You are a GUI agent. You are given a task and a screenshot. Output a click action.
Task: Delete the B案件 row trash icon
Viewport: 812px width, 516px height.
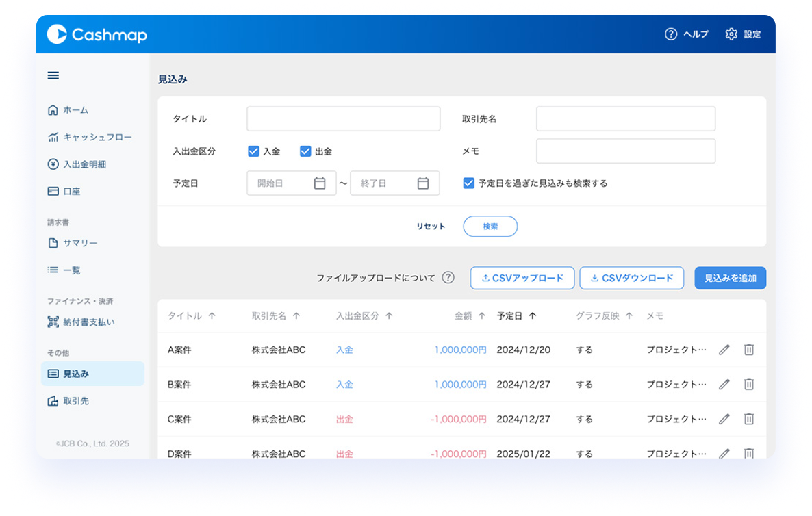pyautogui.click(x=749, y=385)
